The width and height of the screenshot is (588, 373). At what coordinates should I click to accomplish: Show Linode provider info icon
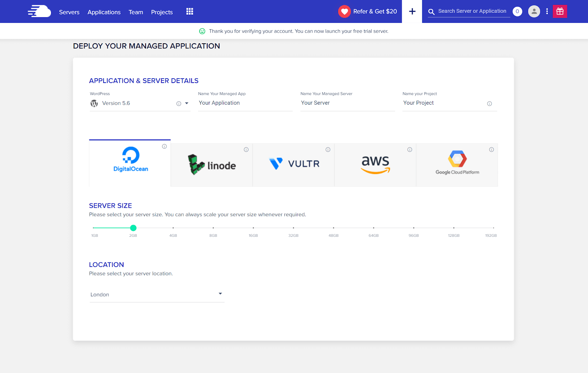pos(246,149)
